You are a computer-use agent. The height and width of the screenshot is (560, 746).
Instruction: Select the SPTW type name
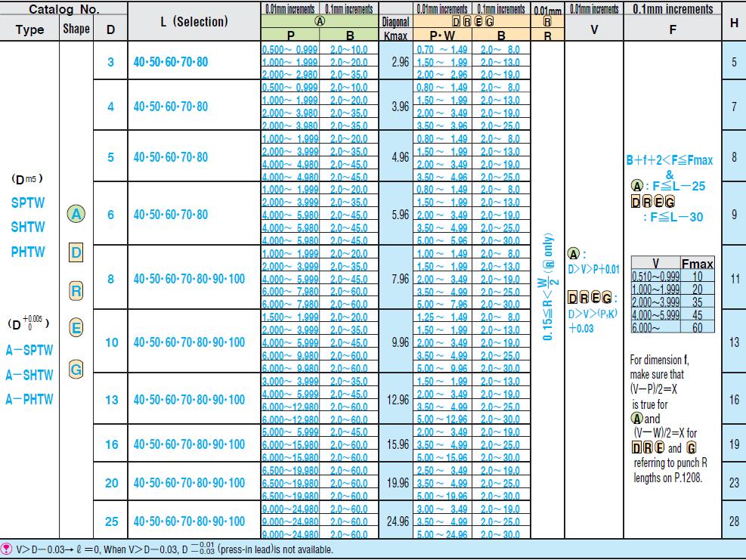point(28,203)
